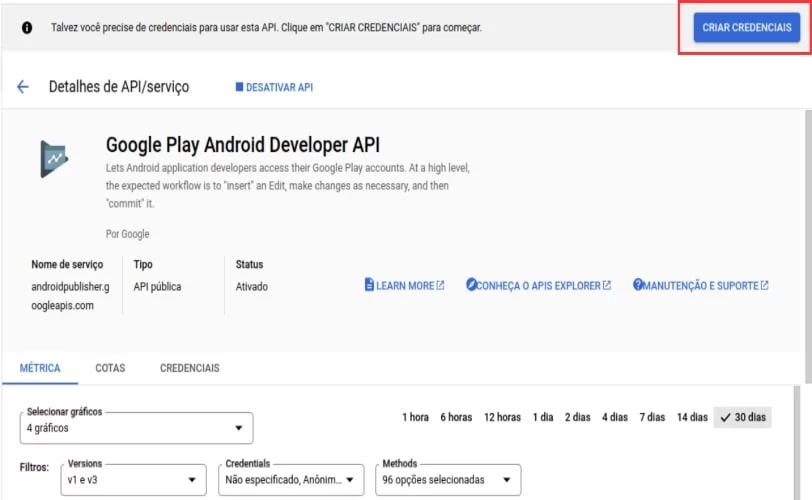Viewport: 812px width, 500px height.
Task: Click the checkmark on 30 dias
Action: click(726, 417)
